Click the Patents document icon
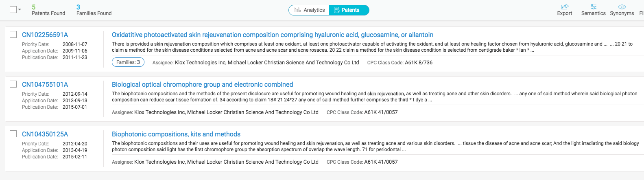644x180 pixels. (337, 10)
